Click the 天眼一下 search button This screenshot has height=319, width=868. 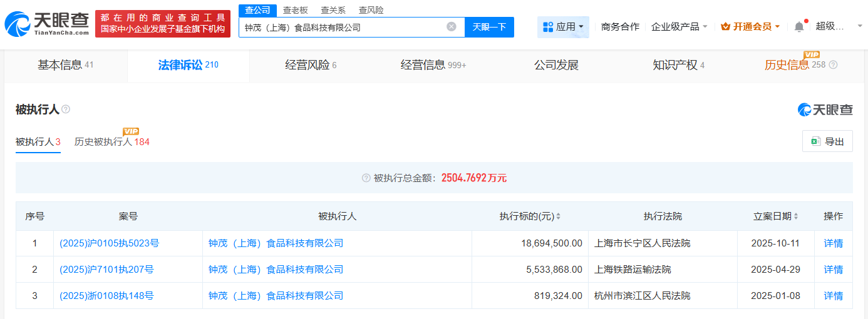tap(489, 27)
